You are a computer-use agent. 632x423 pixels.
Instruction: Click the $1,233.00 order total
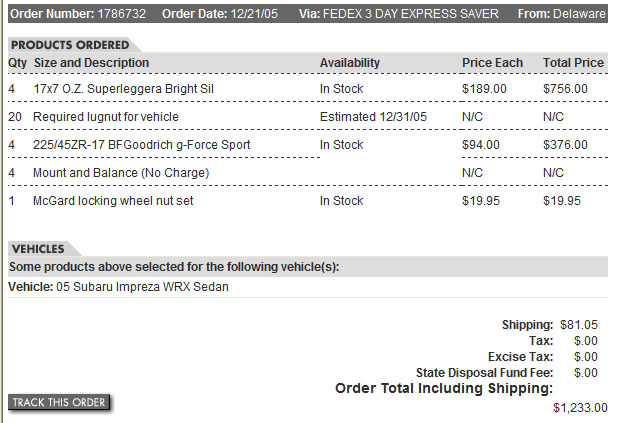coord(580,407)
